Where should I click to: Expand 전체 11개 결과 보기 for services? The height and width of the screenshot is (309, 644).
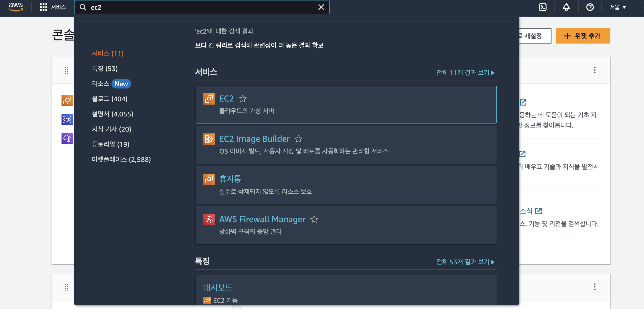(465, 72)
